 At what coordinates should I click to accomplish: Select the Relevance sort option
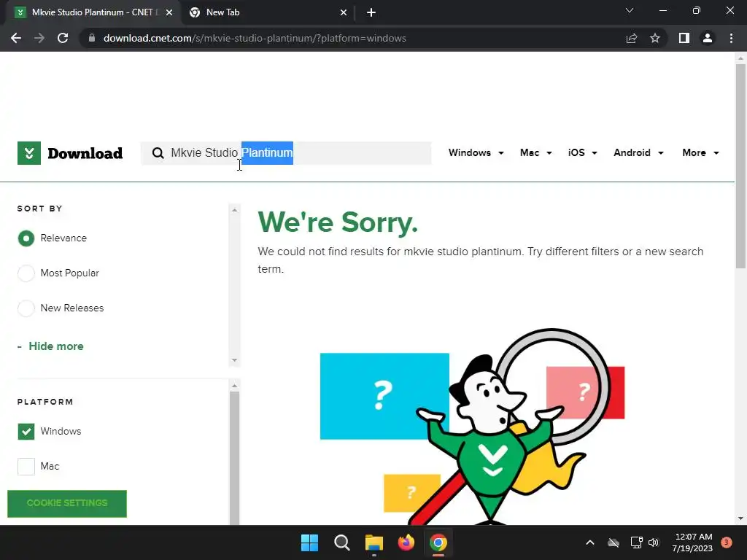26,238
